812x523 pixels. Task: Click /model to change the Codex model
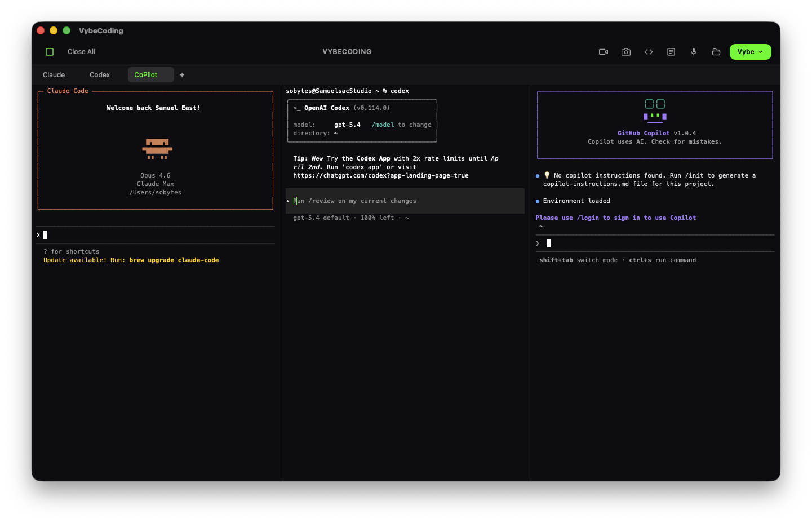(x=383, y=124)
